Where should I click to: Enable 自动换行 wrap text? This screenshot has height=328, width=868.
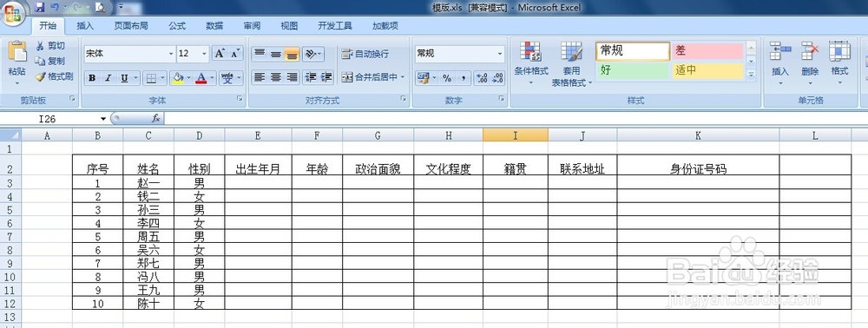365,54
